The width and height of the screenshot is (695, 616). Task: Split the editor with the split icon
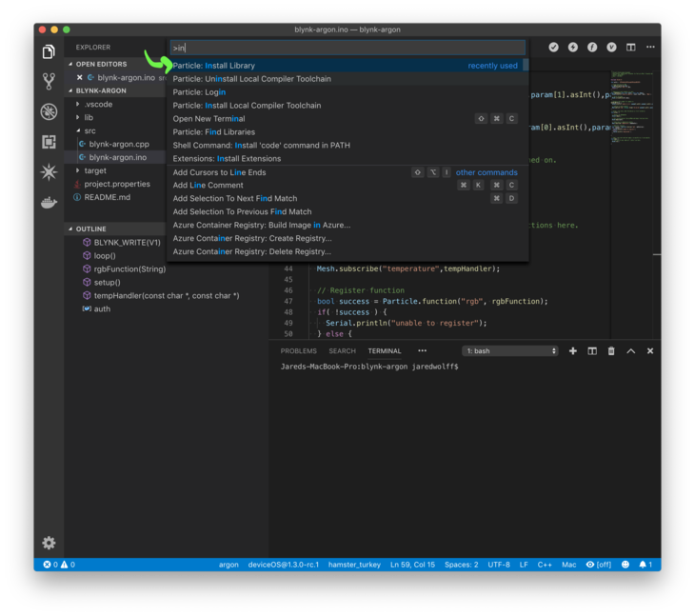pos(630,47)
